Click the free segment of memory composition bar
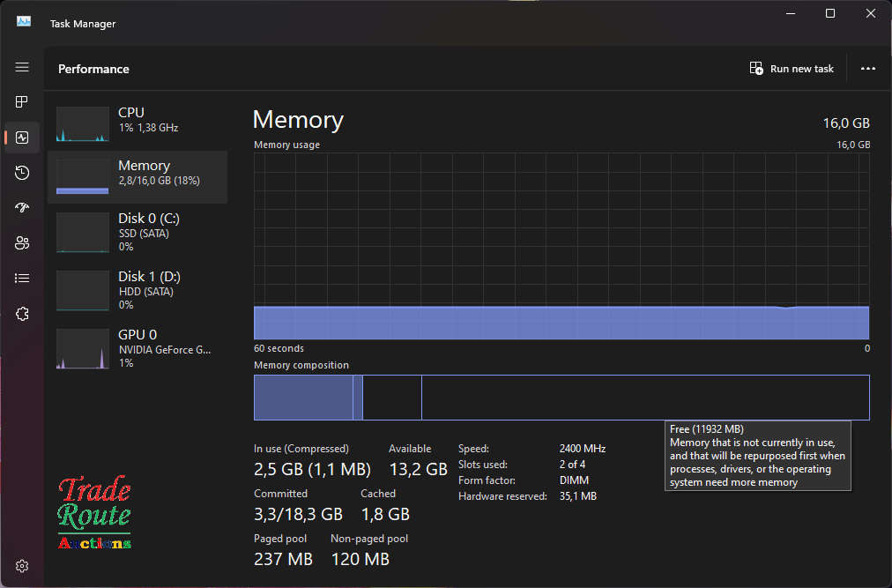This screenshot has height=588, width=892. (x=643, y=398)
